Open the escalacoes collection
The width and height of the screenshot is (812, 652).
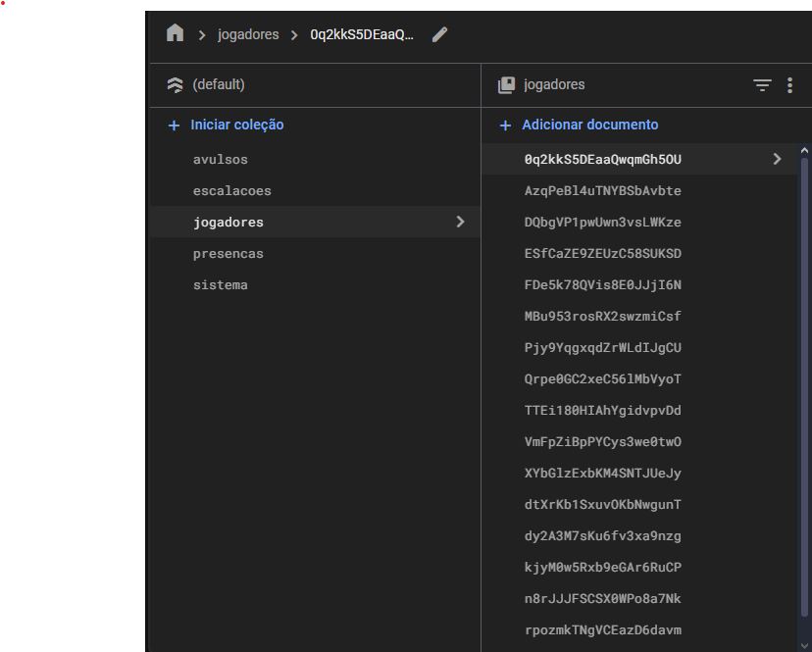coord(232,191)
